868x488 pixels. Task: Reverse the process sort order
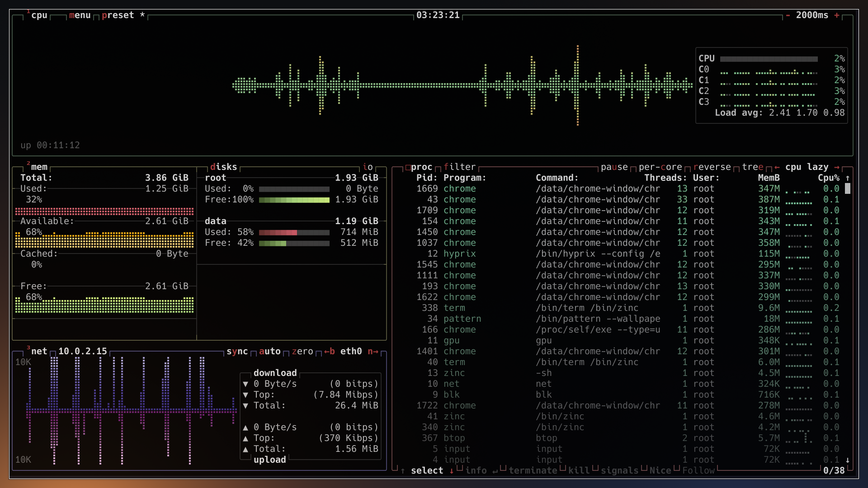pyautogui.click(x=712, y=167)
